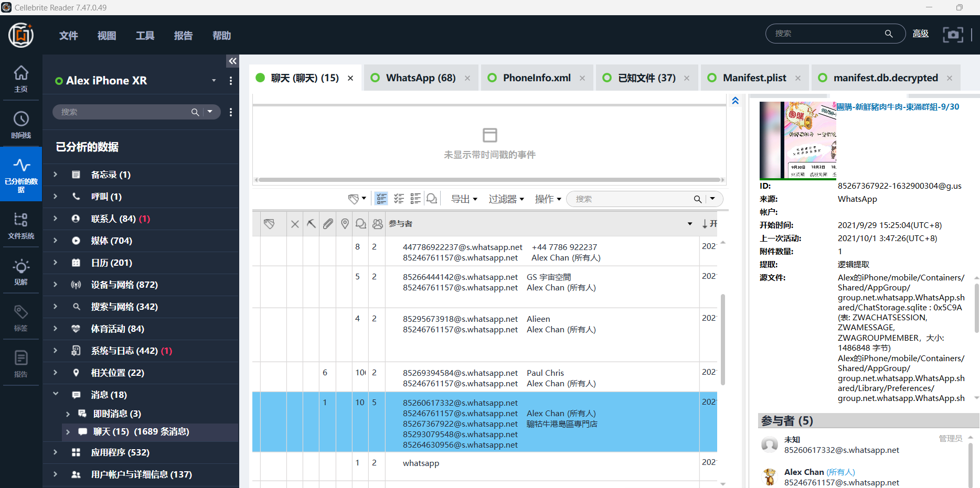Switch to the manifest.db.decrypted tab
980x488 pixels.
point(885,78)
